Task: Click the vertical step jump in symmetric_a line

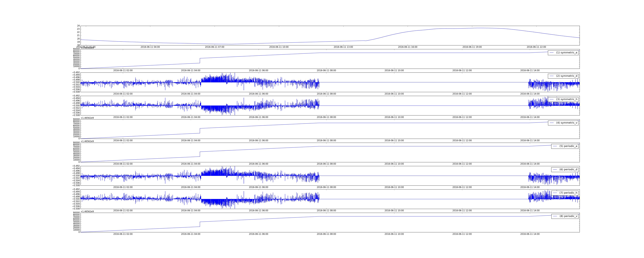Action: tap(200, 61)
